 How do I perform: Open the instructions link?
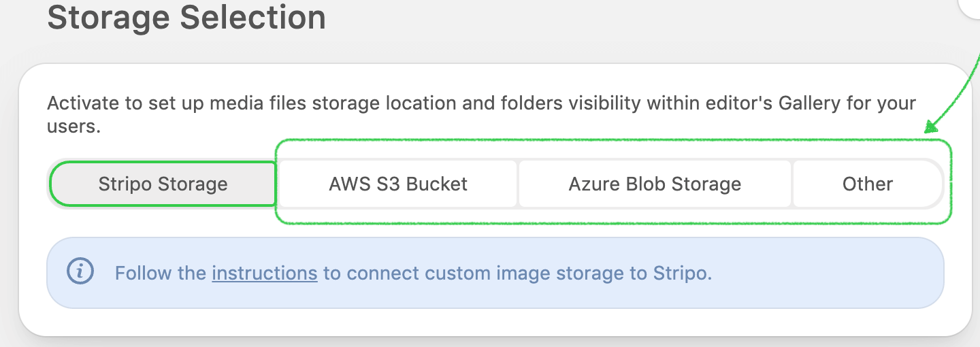[x=265, y=274]
